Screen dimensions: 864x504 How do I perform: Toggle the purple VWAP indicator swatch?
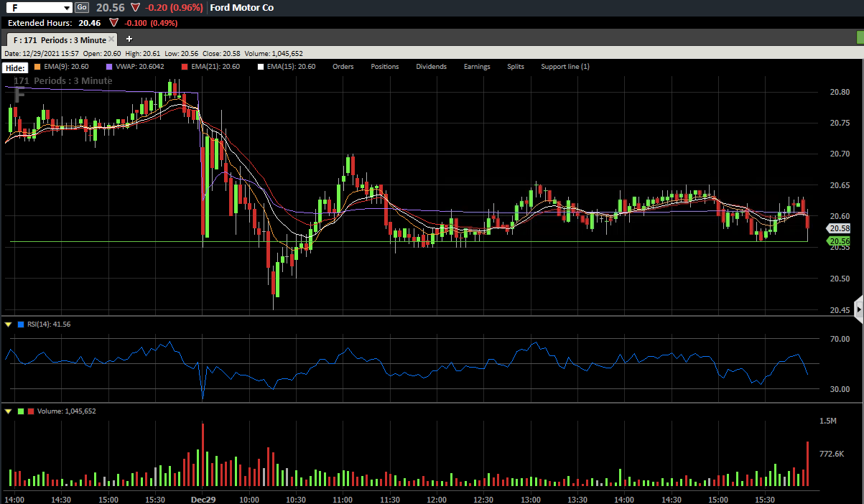coord(109,67)
